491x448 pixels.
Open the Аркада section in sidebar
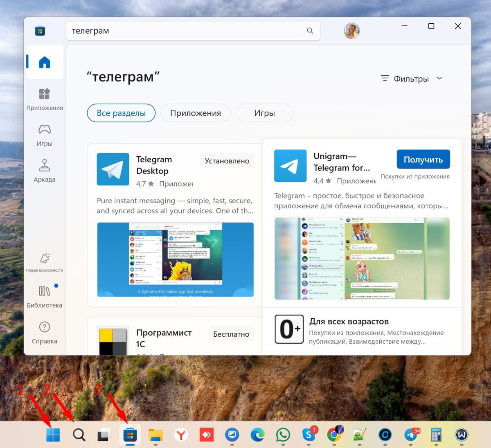click(44, 171)
